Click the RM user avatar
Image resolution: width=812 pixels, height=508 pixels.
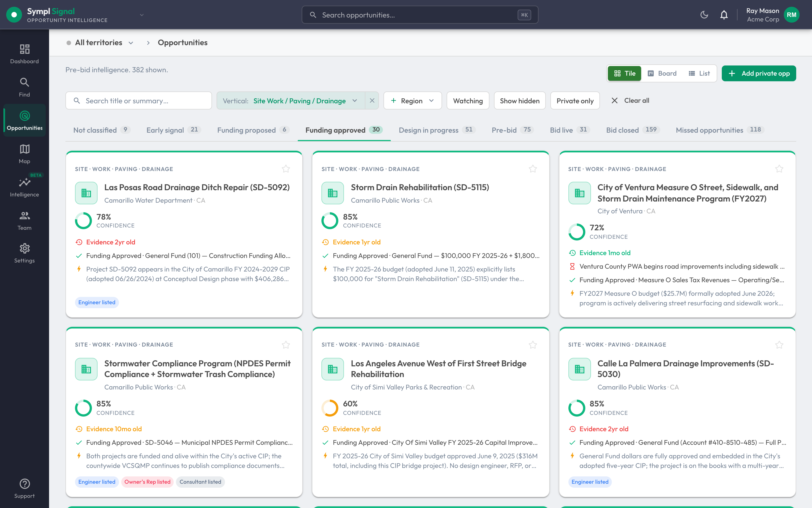coord(792,15)
